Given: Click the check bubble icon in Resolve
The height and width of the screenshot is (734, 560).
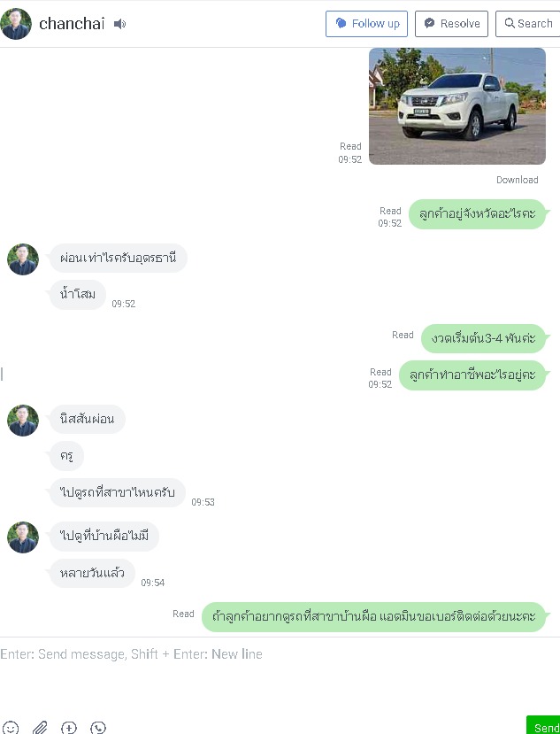Looking at the screenshot, I should 429,23.
